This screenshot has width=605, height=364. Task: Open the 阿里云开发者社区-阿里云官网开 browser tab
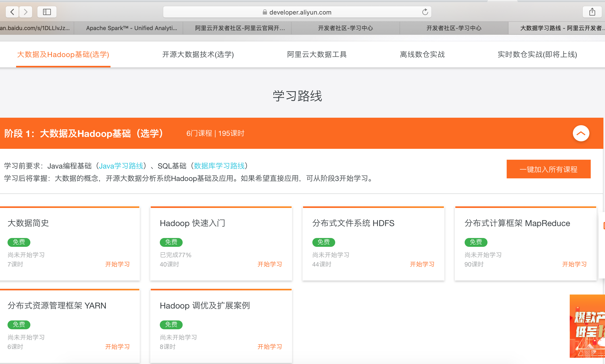pyautogui.click(x=237, y=28)
